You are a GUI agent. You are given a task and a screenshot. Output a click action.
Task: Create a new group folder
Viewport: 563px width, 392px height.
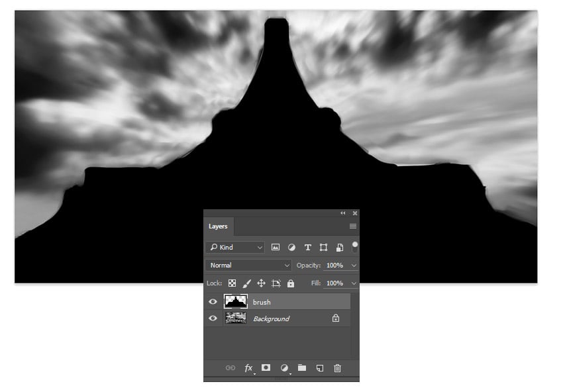point(301,367)
